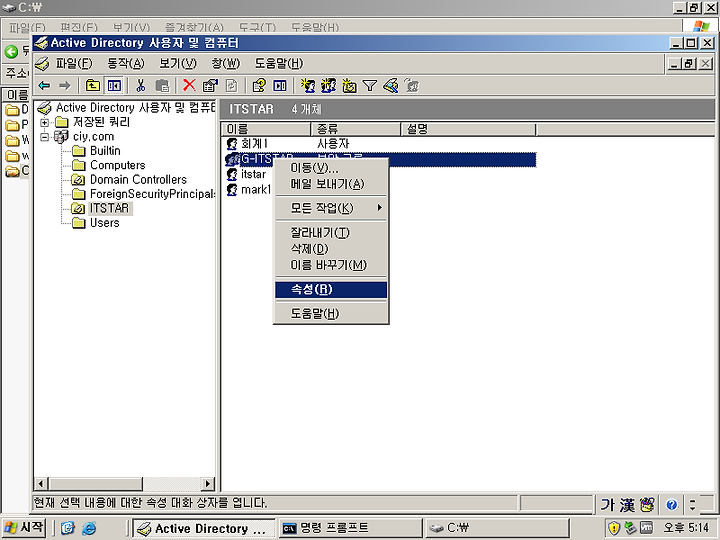
Task: Select 속성(R) in the context menu
Action: (x=331, y=289)
